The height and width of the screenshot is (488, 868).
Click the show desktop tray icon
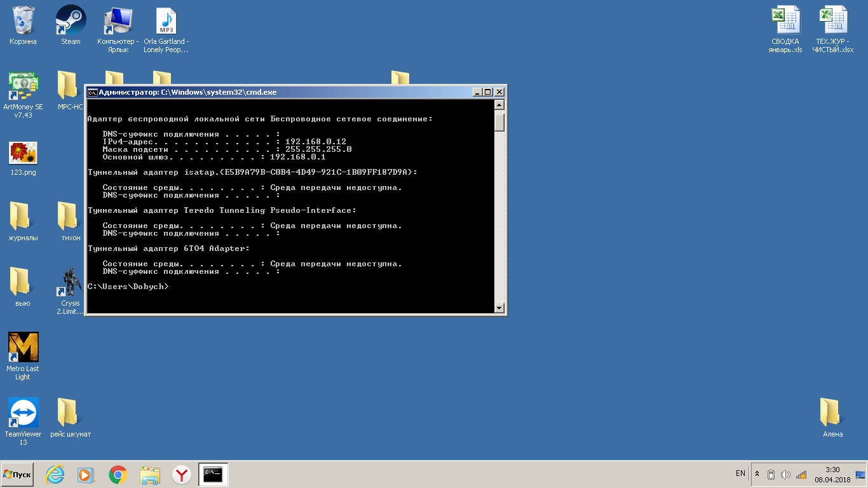click(860, 475)
